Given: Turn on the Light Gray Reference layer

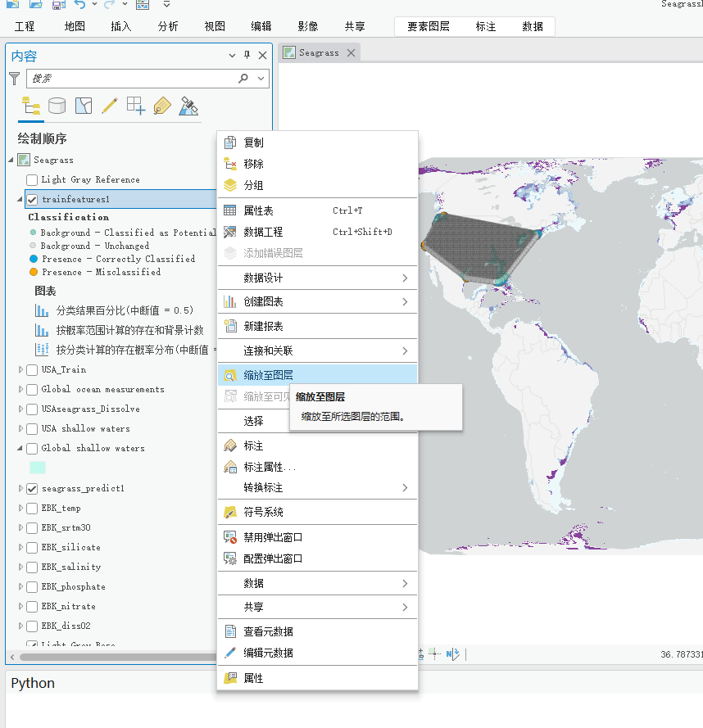Looking at the screenshot, I should 31,179.
